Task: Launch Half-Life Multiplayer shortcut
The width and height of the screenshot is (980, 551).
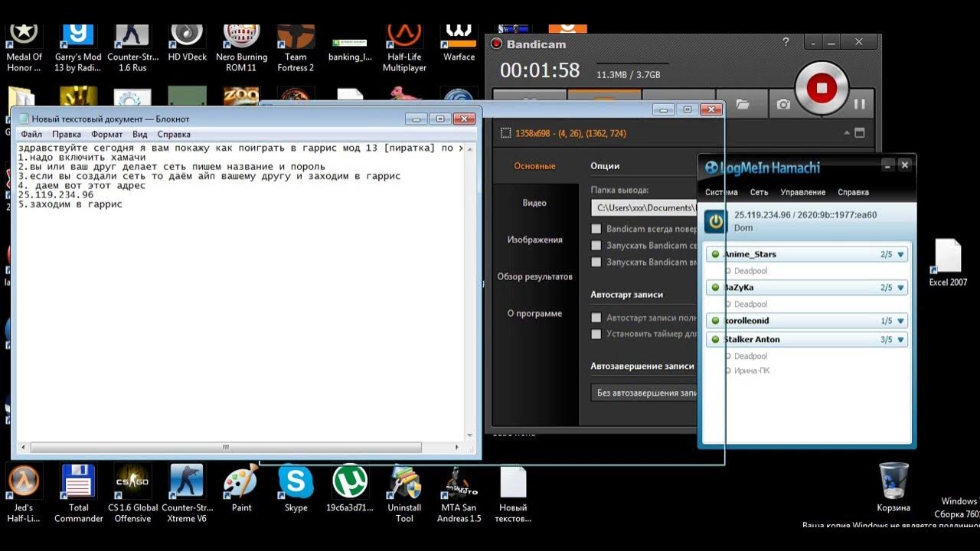Action: 405,47
